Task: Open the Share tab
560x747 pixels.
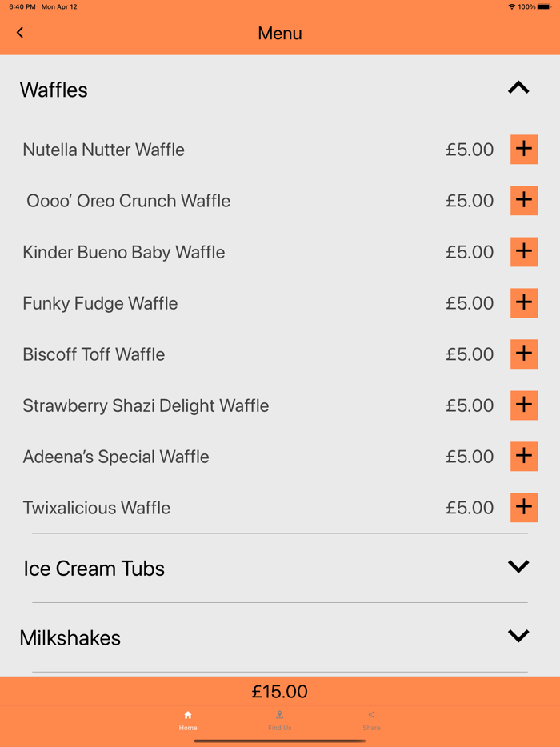Action: click(x=371, y=720)
